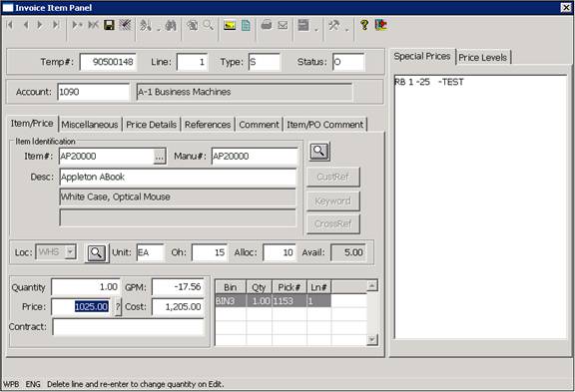The width and height of the screenshot is (575, 392).
Task: Click the Temp# field
Action: [x=108, y=62]
